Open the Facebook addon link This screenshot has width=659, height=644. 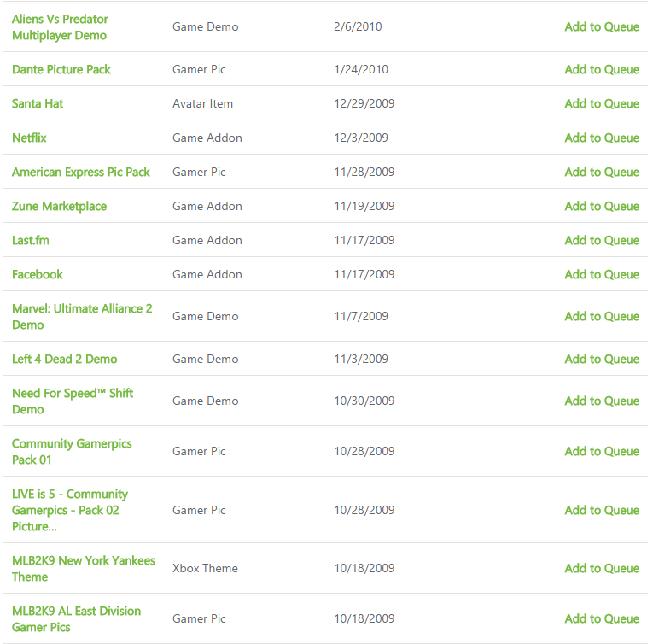pos(38,274)
